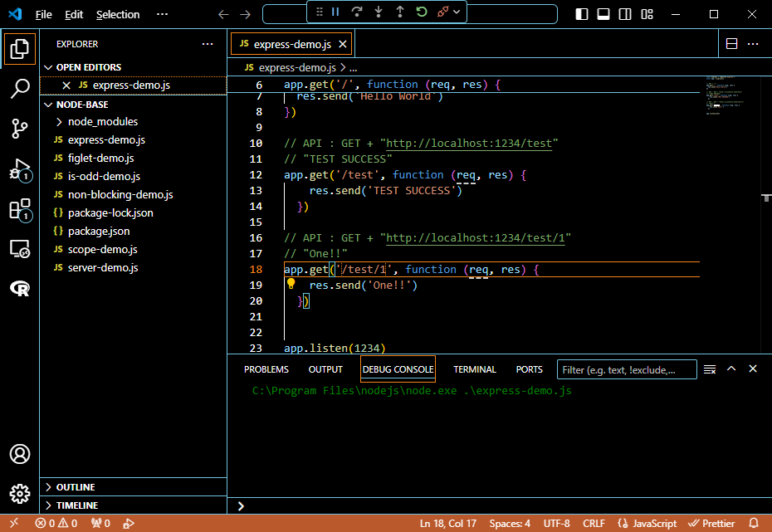Maximize the panel with the chevron
The height and width of the screenshot is (532, 772).
point(731,368)
